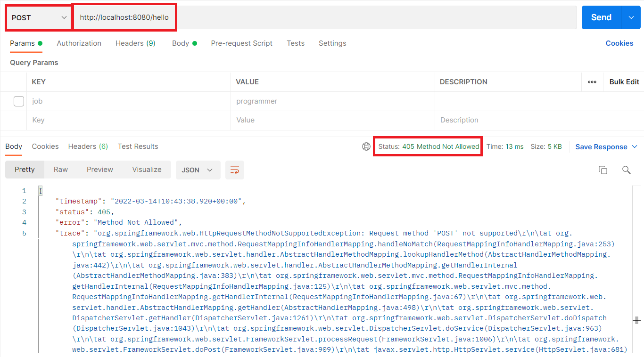The height and width of the screenshot is (357, 644).
Task: Open the Cookies link
Action: 619,43
